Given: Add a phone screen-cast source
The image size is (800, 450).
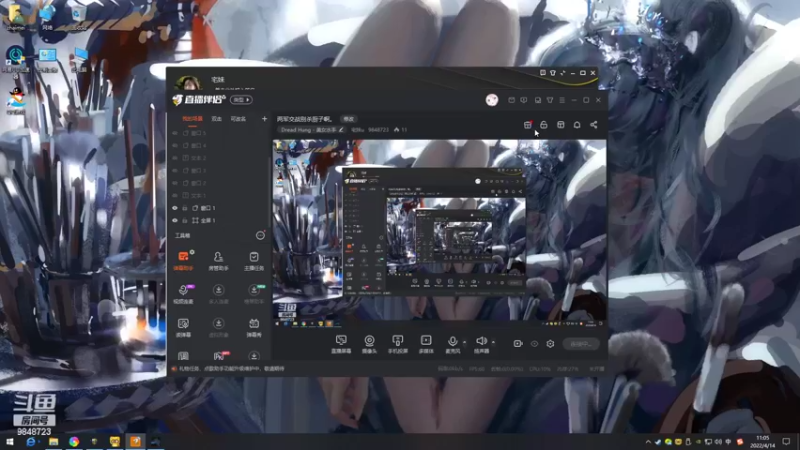Looking at the screenshot, I should pos(397,344).
